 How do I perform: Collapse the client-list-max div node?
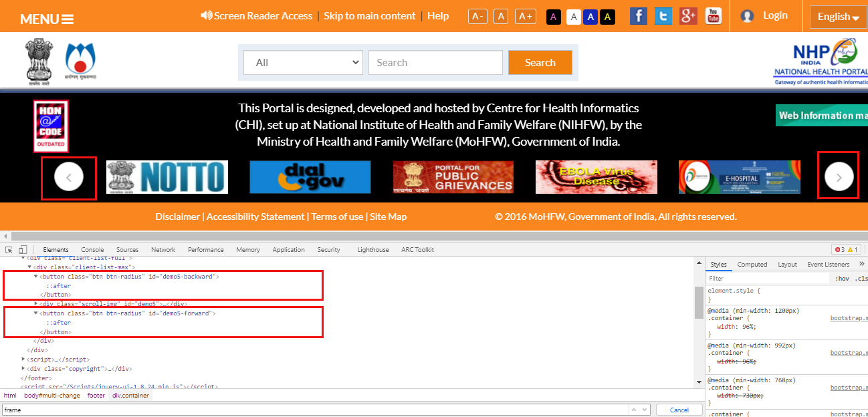tap(29, 267)
